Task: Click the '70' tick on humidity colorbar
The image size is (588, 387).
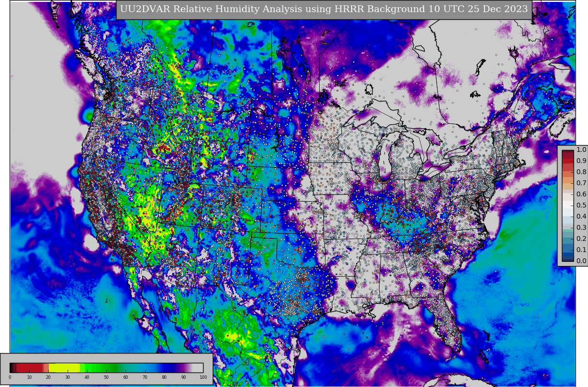Action: [x=145, y=377]
